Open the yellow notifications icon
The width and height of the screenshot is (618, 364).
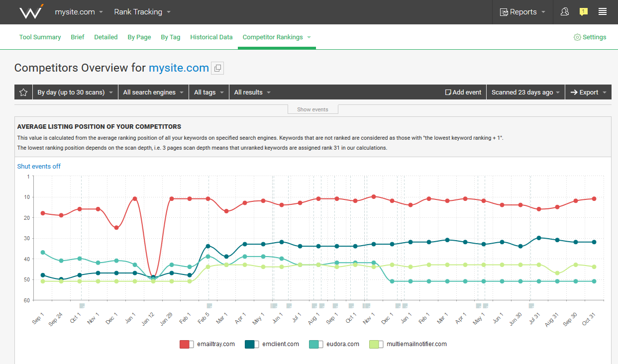(584, 12)
